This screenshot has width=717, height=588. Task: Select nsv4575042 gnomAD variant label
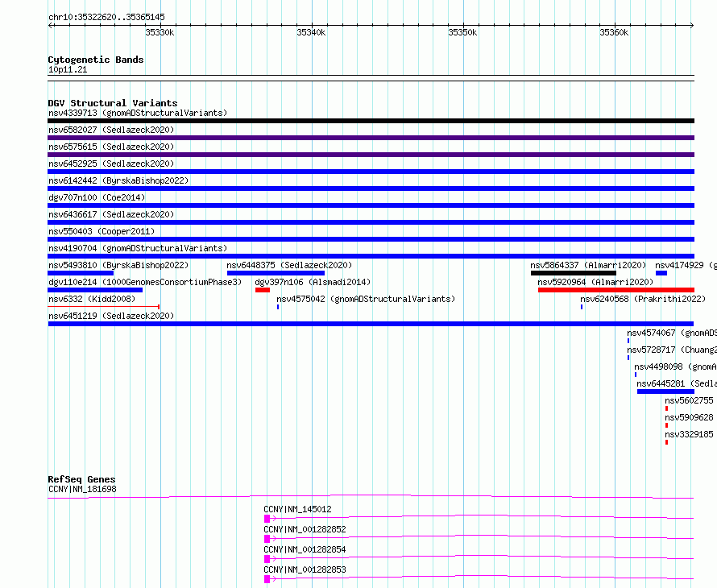pyautogui.click(x=366, y=299)
